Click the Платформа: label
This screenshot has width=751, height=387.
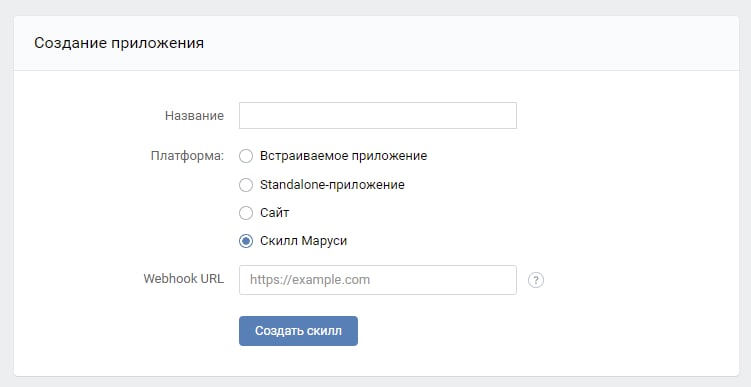pyautogui.click(x=187, y=156)
